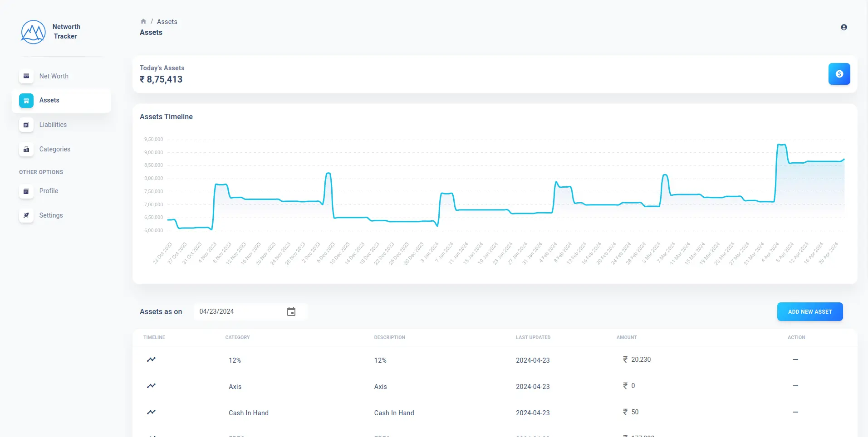
Task: Open the Net Worth menu item
Action: (61, 76)
